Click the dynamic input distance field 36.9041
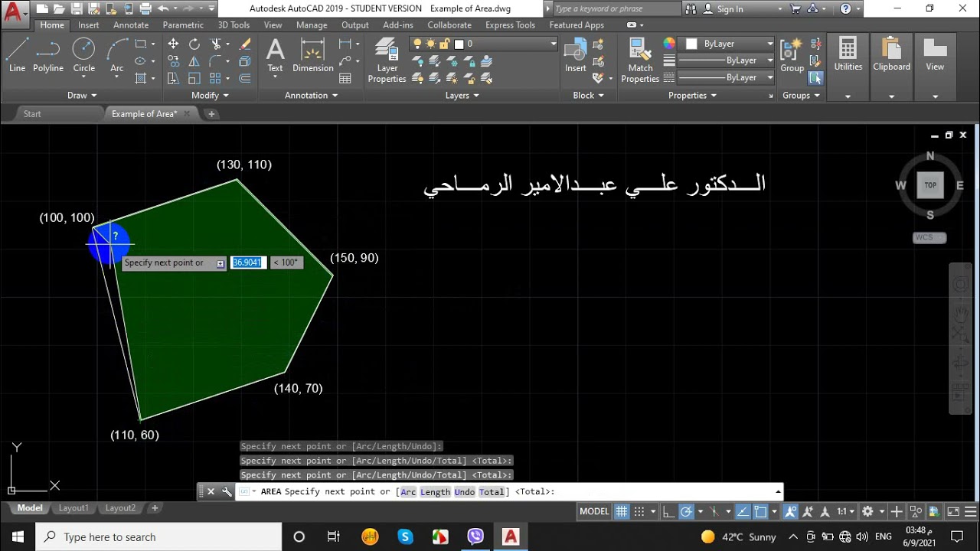The width and height of the screenshot is (980, 551). tap(247, 262)
